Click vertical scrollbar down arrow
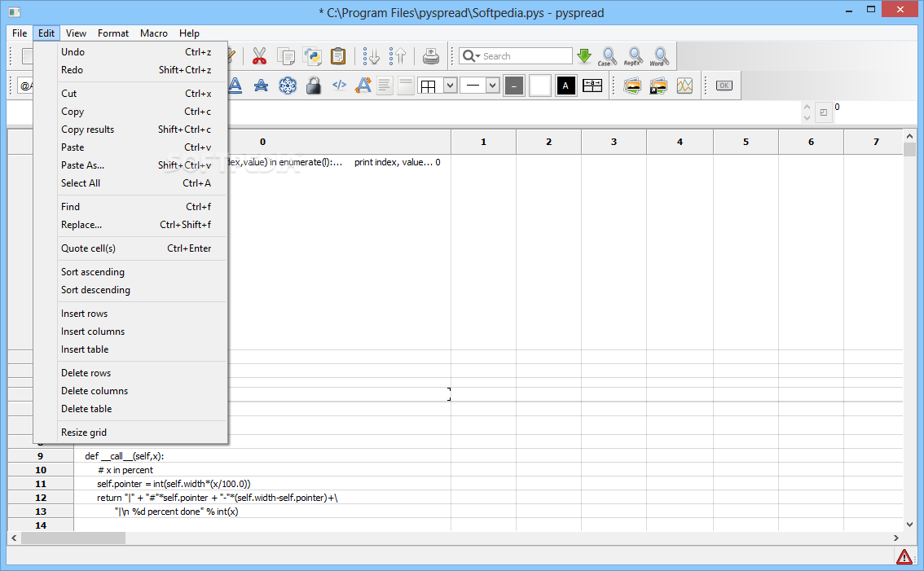 coord(909,524)
